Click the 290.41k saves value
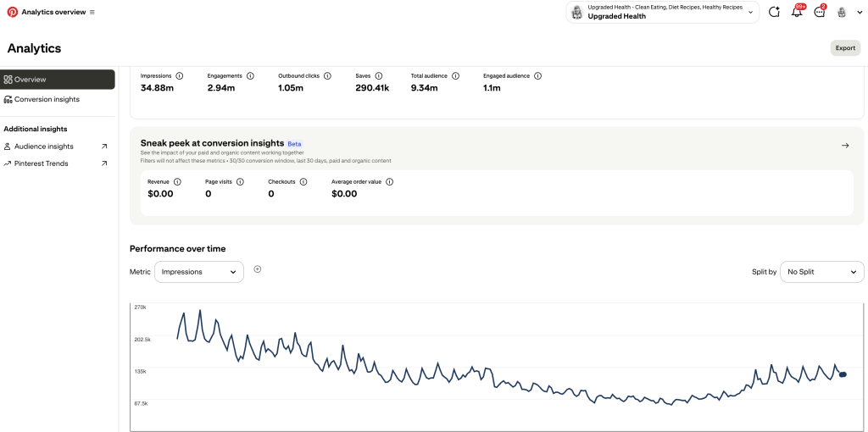Screen dimensions: 868x432 click(x=372, y=87)
